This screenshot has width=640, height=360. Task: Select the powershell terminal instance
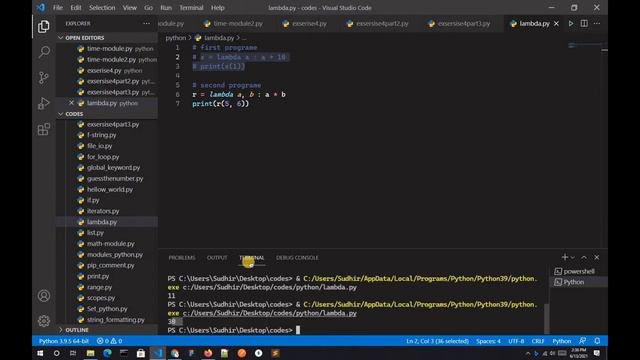pos(578,271)
